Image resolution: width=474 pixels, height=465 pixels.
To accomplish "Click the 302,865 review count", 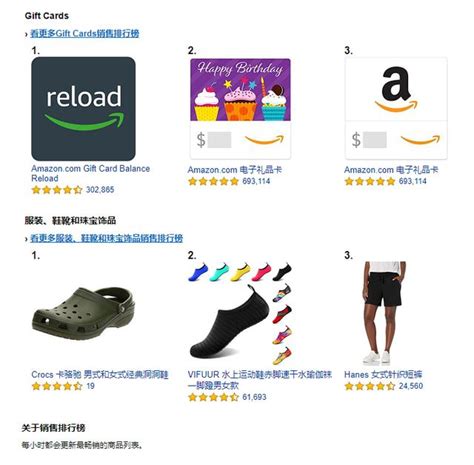I will pos(100,190).
